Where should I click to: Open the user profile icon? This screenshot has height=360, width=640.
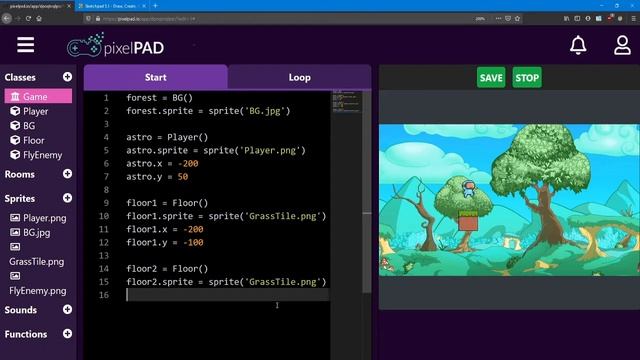coord(622,45)
